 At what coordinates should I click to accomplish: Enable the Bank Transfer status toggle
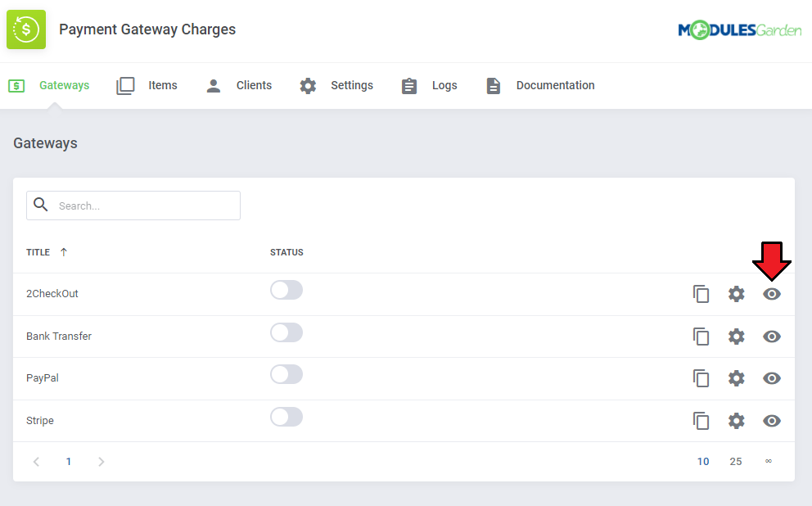point(286,332)
